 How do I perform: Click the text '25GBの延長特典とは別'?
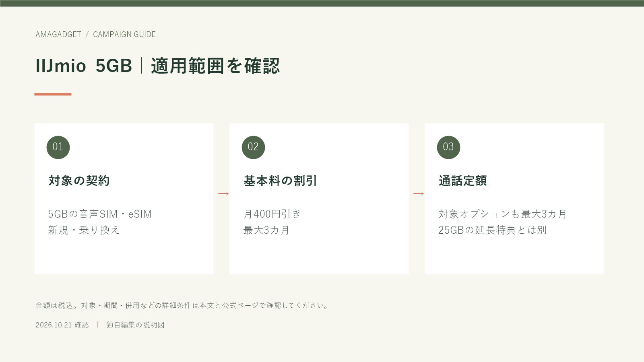[493, 230]
